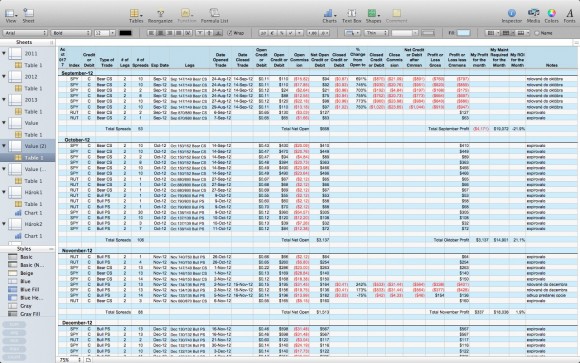Open the Shapes toolbar button

(373, 16)
